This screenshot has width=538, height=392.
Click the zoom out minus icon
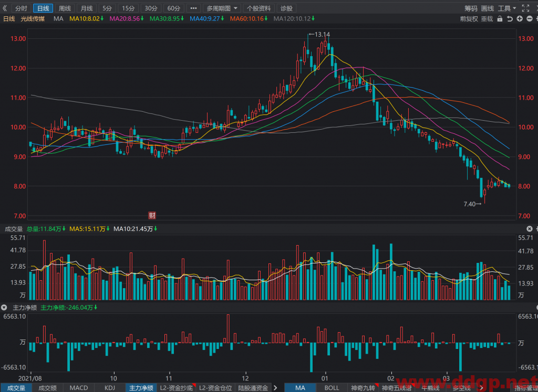(530, 19)
